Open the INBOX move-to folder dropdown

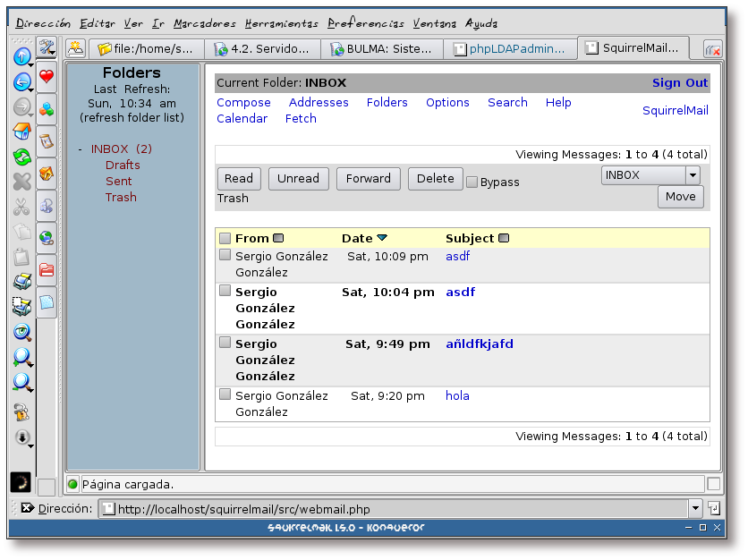pyautogui.click(x=693, y=175)
